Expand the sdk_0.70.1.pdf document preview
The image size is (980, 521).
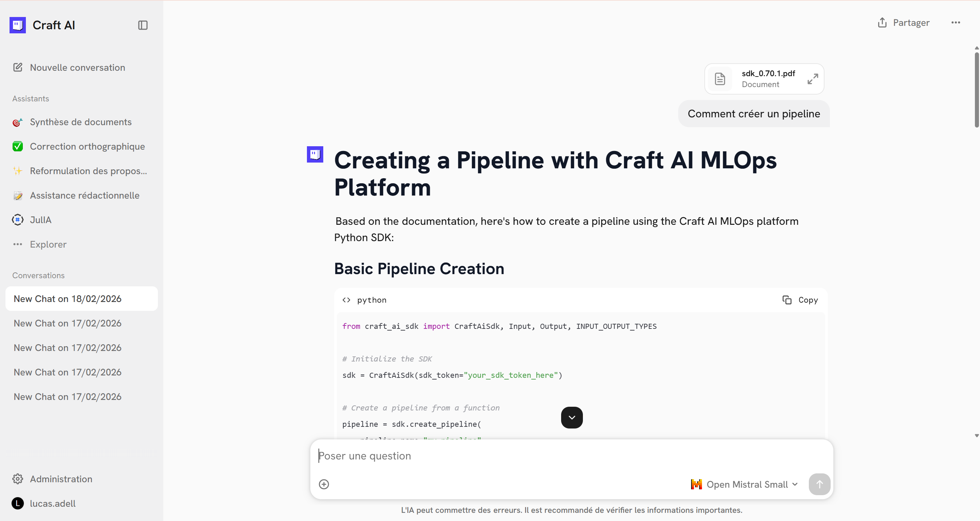pyautogui.click(x=813, y=79)
